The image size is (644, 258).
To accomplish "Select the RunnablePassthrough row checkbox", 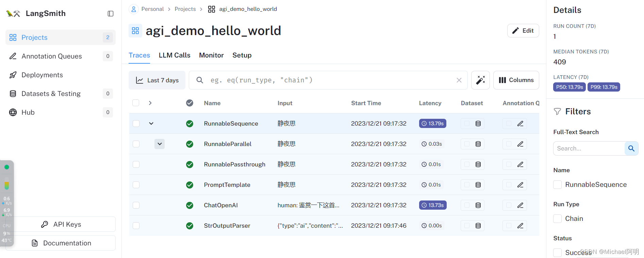I will [x=136, y=164].
